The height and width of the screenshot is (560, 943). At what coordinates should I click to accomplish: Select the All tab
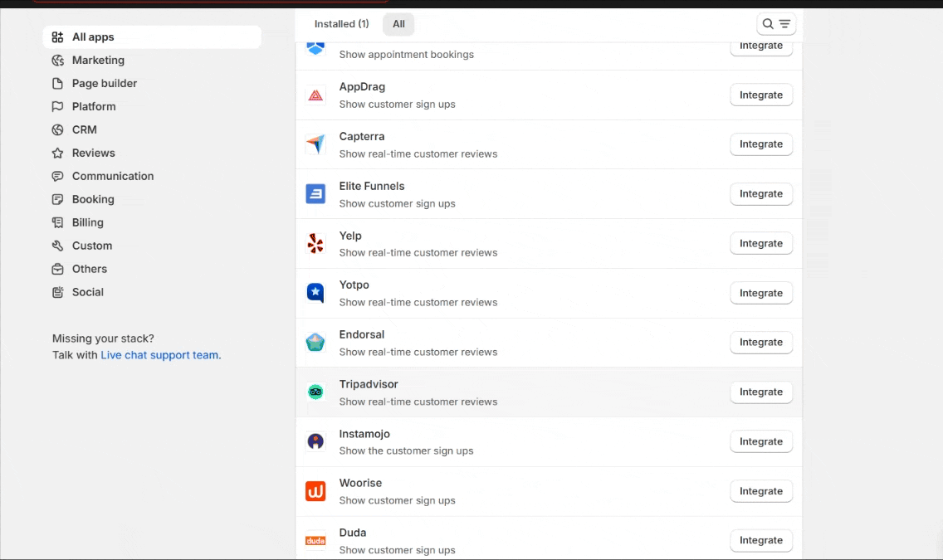click(398, 24)
